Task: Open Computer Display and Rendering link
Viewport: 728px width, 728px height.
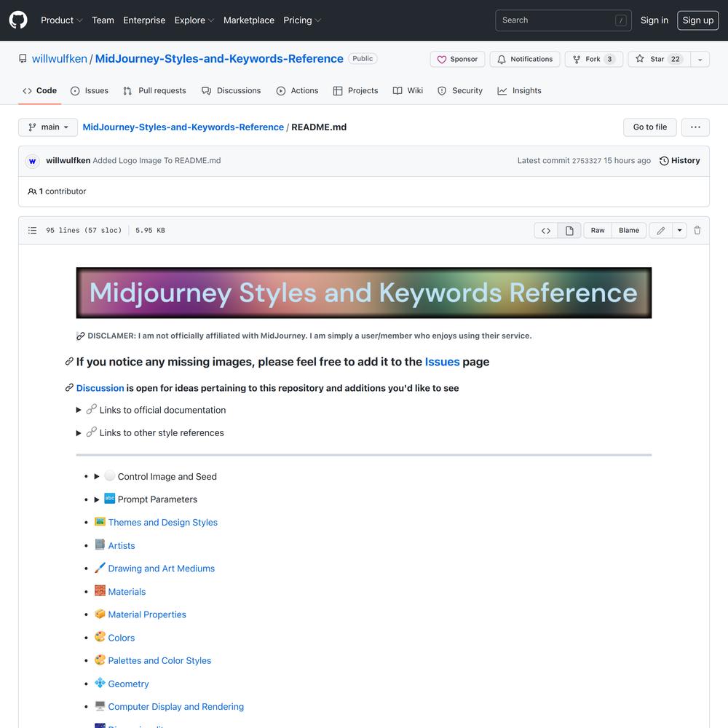Action: [x=175, y=706]
